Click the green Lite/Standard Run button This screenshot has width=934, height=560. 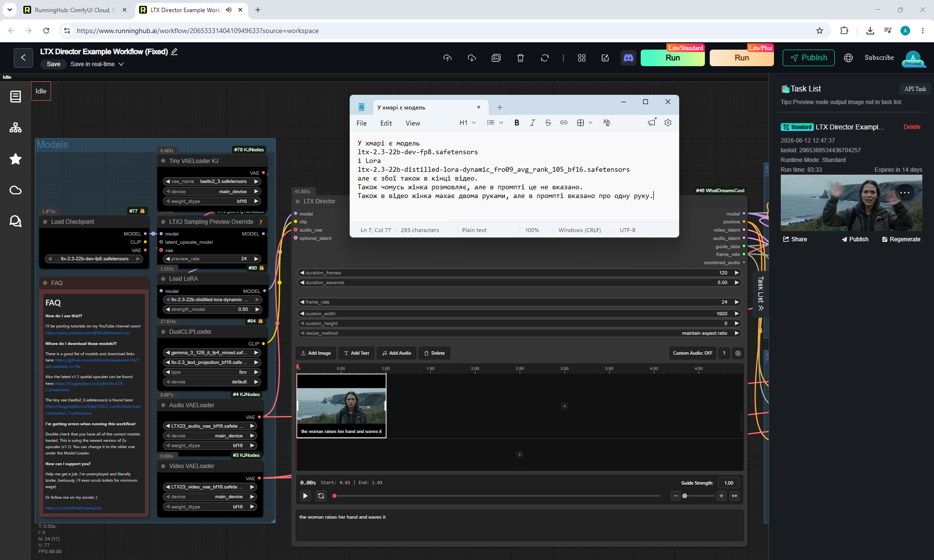click(672, 58)
